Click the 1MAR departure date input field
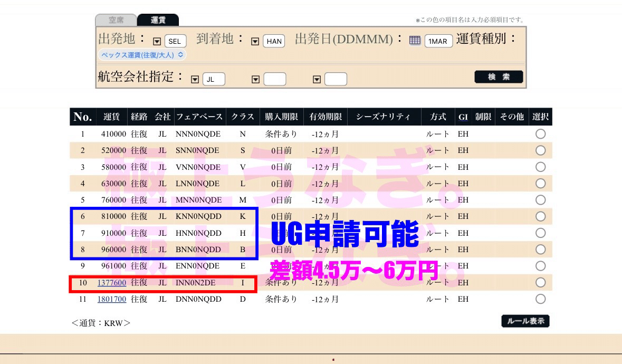Image resolution: width=622 pixels, height=364 pixels. click(x=438, y=40)
